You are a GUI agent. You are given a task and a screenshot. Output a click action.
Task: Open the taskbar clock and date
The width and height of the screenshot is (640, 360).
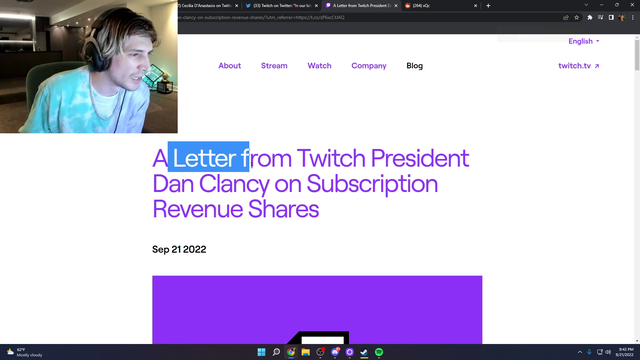click(x=626, y=352)
